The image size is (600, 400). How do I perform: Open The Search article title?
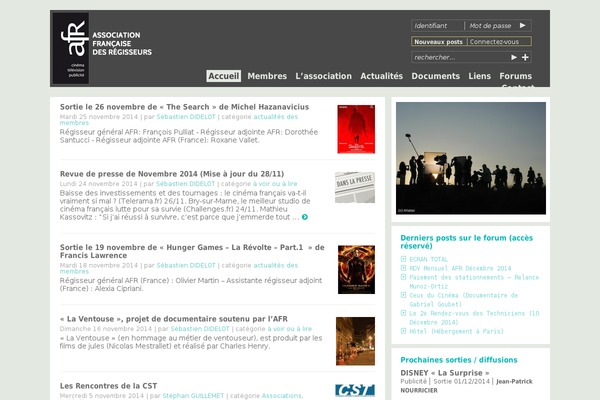[184, 107]
